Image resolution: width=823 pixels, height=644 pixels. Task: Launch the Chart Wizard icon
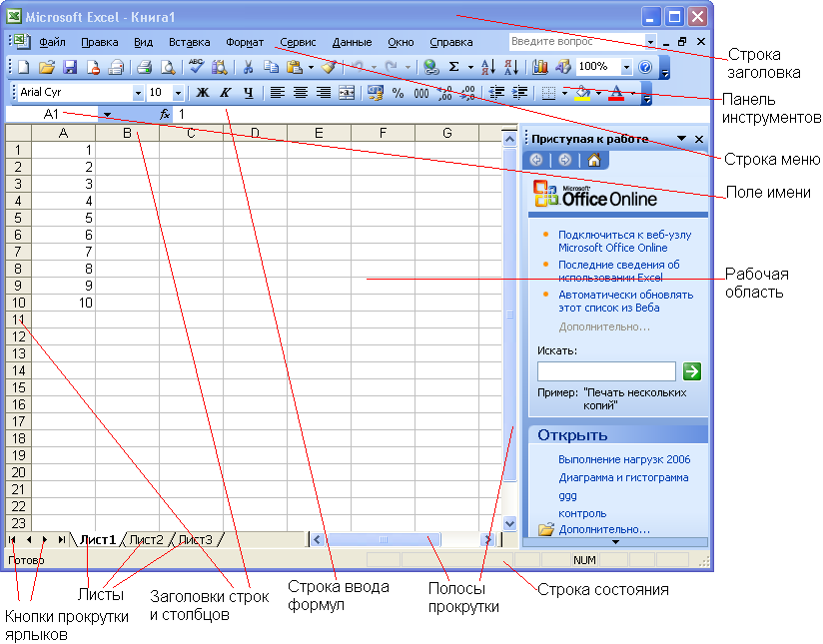click(540, 67)
